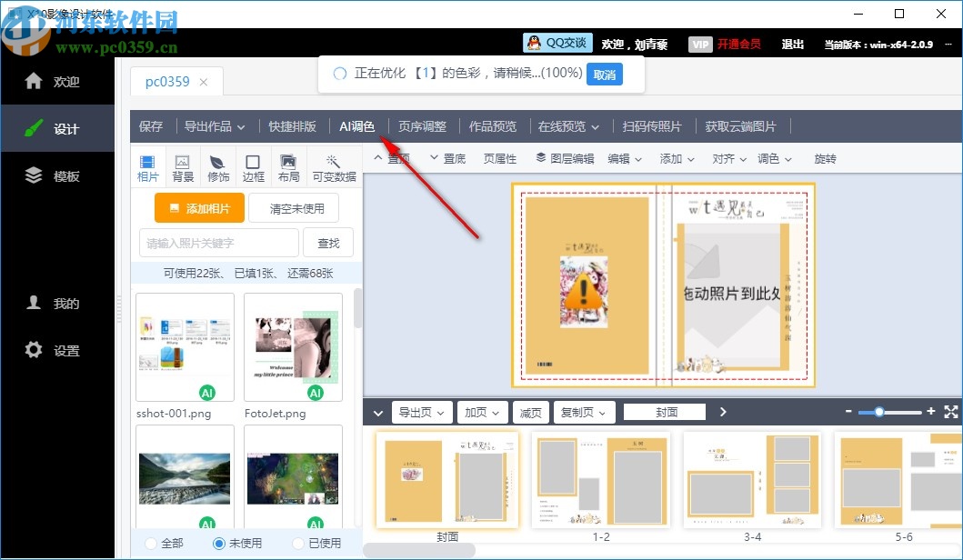Screen dimensions: 963x560
Task: Expand the 导出作品 dropdown
Action: coord(215,126)
